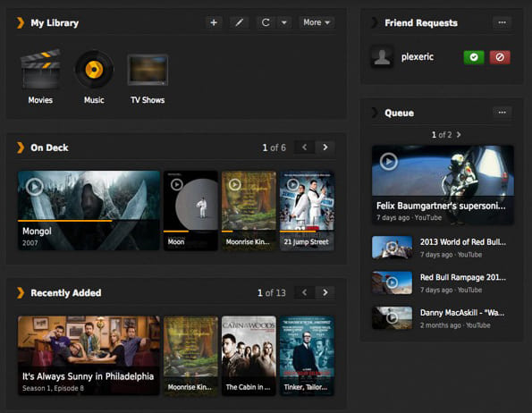The width and height of the screenshot is (532, 413).
Task: Open It's Always Sunny in Philadelphia episode
Action: click(89, 356)
